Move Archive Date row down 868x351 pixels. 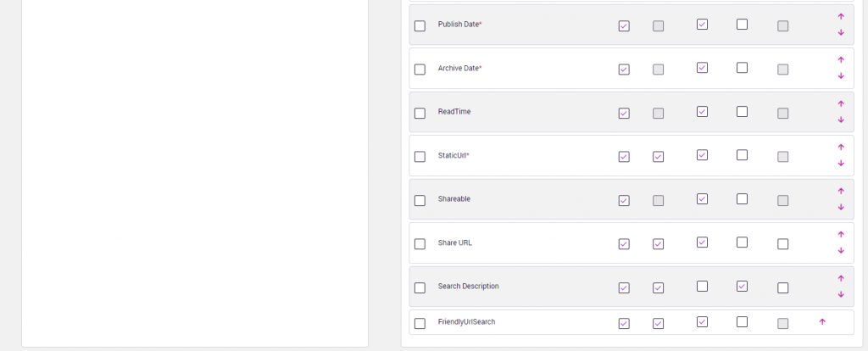click(x=841, y=76)
